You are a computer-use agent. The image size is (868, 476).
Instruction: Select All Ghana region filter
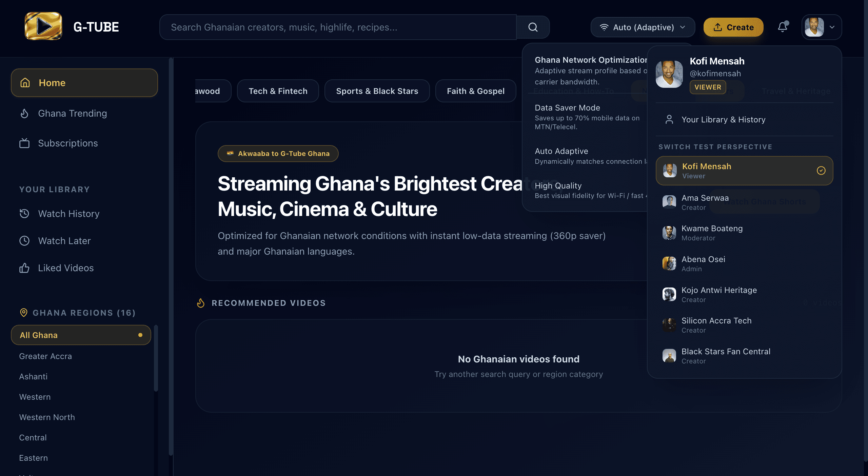coord(81,335)
